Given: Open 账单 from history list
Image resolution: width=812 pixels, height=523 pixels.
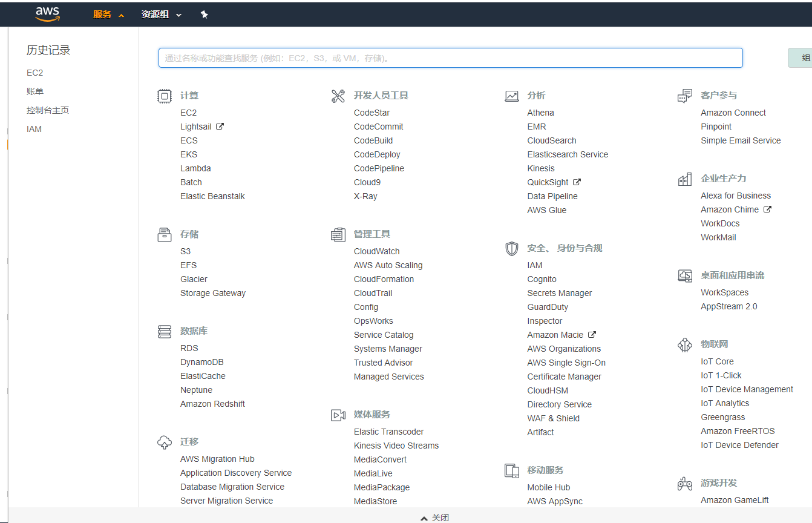Looking at the screenshot, I should pyautogui.click(x=35, y=91).
